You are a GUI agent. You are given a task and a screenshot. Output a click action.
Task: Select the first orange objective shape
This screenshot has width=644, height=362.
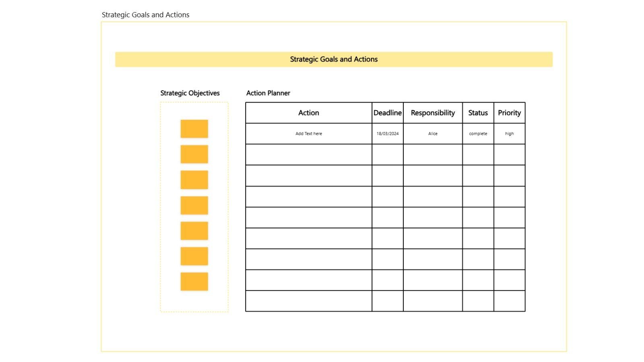click(194, 129)
